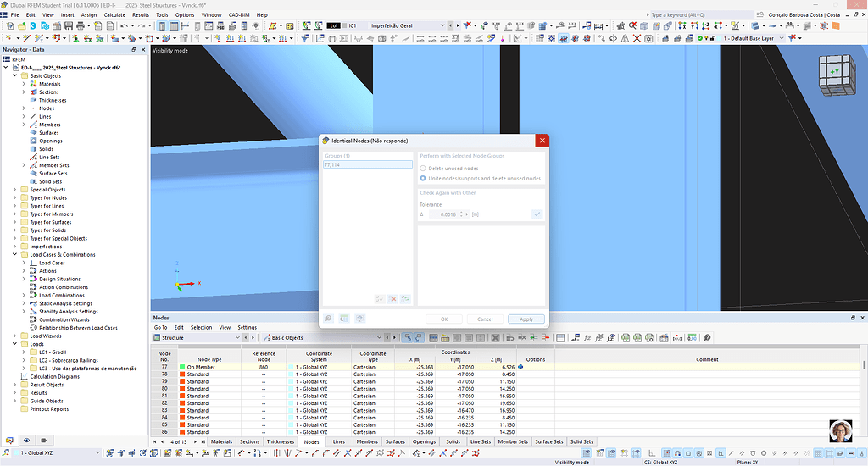Click the view in Y direction icon

click(695, 25)
